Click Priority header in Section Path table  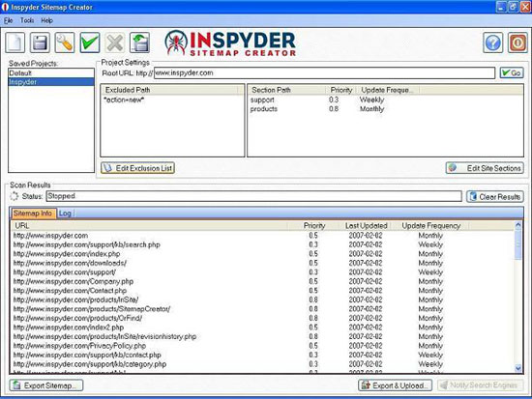tap(341, 90)
